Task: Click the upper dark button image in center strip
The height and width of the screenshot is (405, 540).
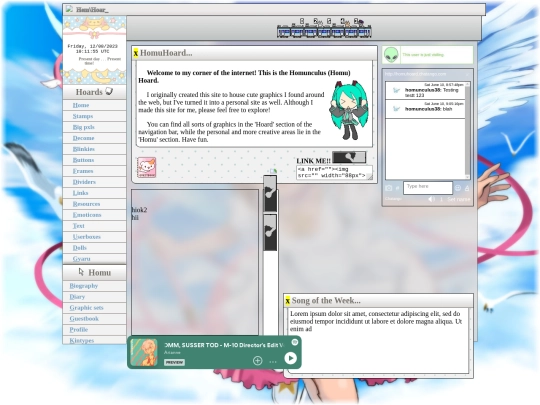Action: click(x=270, y=194)
